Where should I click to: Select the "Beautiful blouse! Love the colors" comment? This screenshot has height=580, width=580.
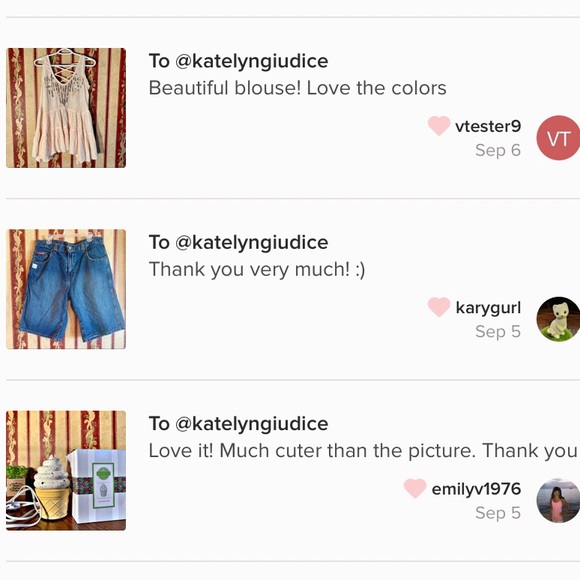(x=298, y=88)
